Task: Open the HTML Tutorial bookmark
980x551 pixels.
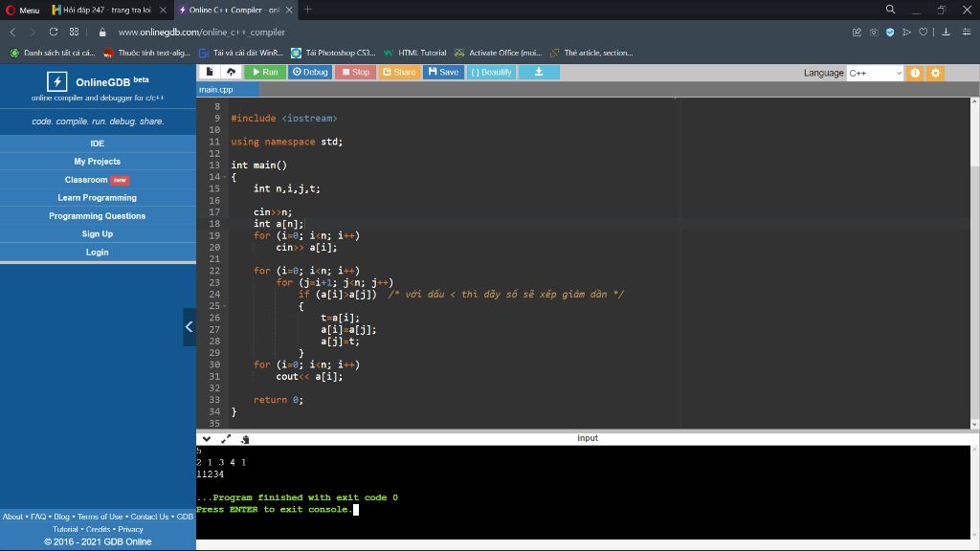Action: click(x=415, y=53)
